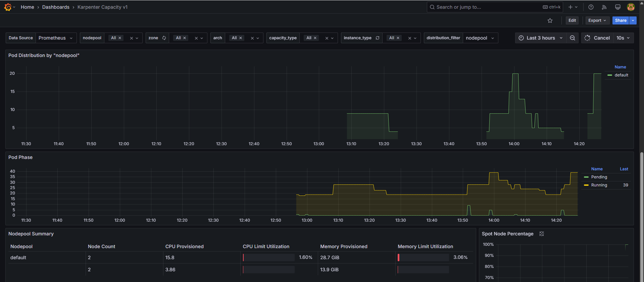Screen dimensions: 644x282
Task: Cancel the running dashboard refresh
Action: coord(598,38)
